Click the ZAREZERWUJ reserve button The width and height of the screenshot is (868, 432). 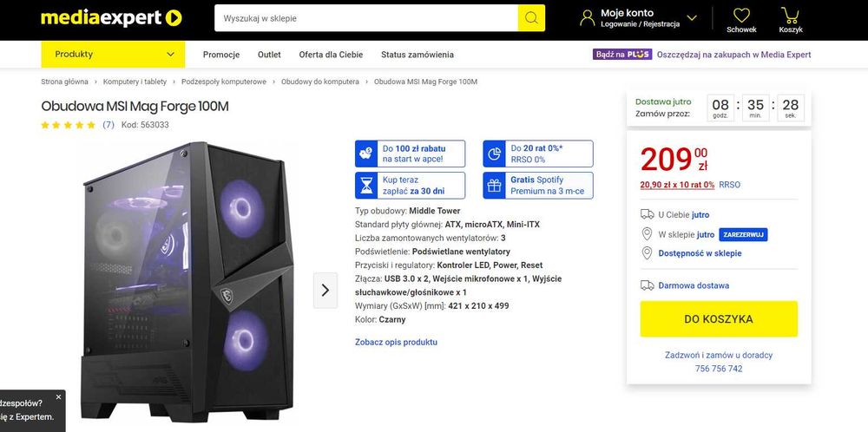[x=743, y=234]
